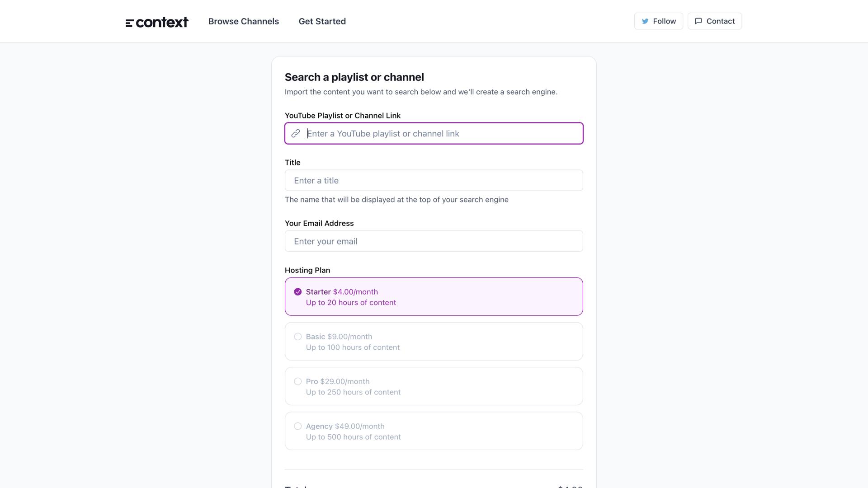Open Browse Channels

pos(243,21)
